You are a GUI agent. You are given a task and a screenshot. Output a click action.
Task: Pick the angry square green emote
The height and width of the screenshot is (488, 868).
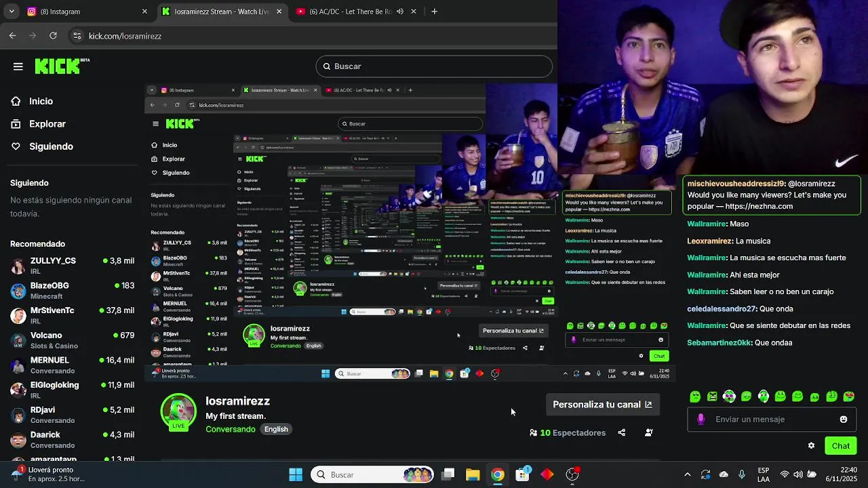pos(712,396)
